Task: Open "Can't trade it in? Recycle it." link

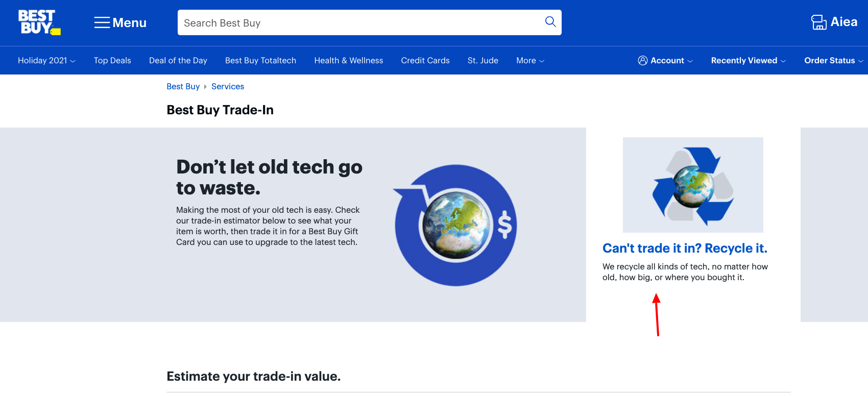Action: (x=685, y=248)
